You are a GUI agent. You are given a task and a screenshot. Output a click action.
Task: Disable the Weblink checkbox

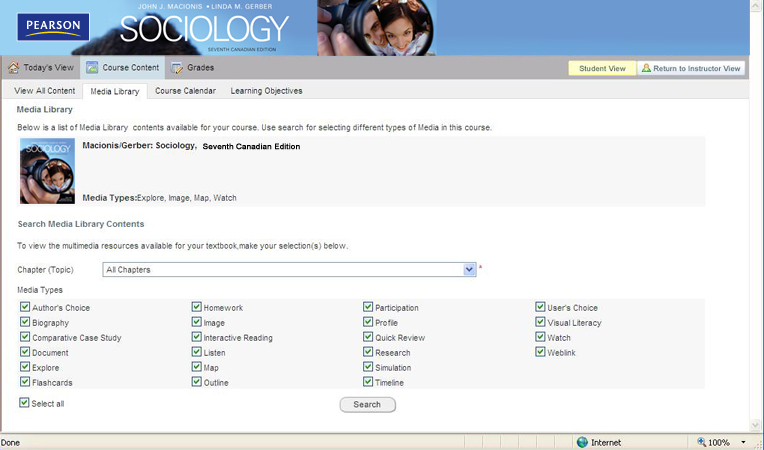point(540,352)
